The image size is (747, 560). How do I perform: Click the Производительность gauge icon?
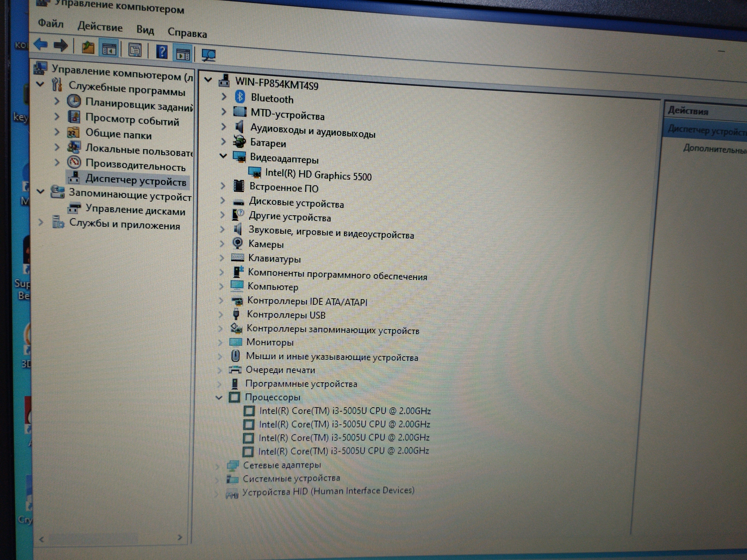[74, 162]
